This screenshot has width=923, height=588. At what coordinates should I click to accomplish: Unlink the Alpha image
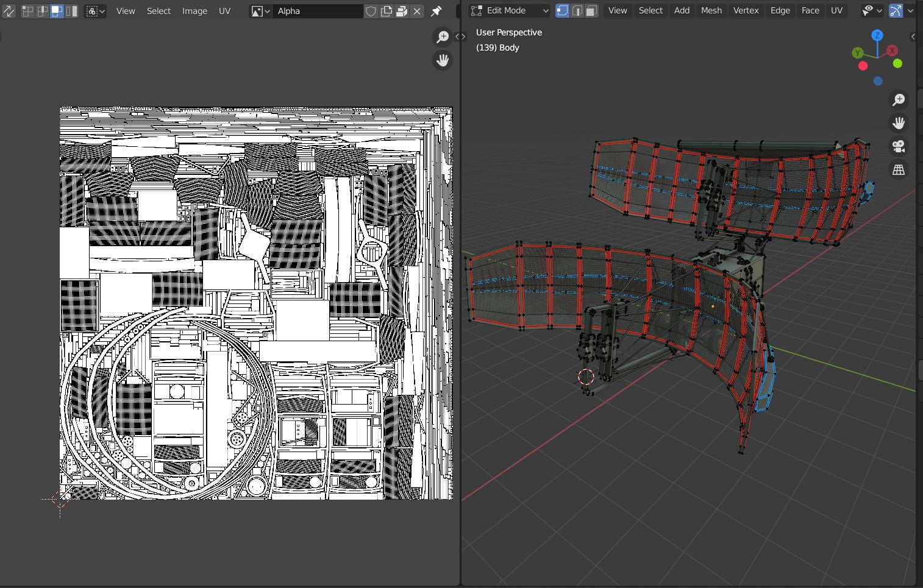[x=417, y=11]
